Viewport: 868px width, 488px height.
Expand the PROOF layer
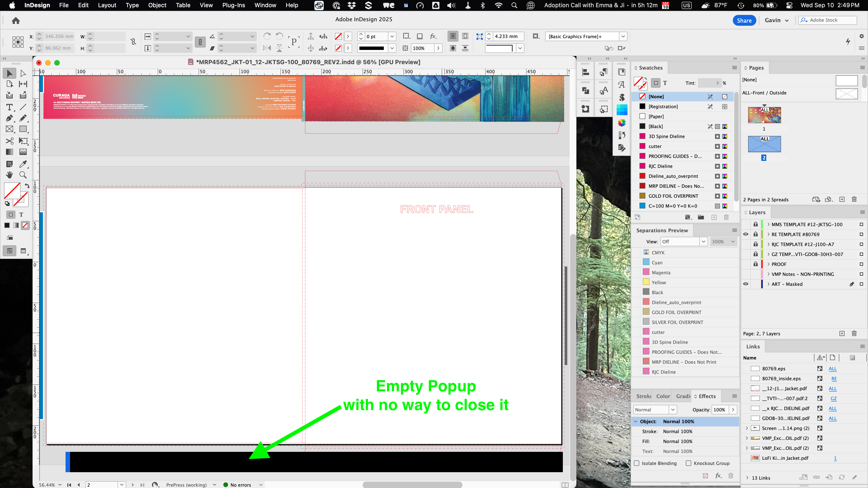[x=768, y=264]
